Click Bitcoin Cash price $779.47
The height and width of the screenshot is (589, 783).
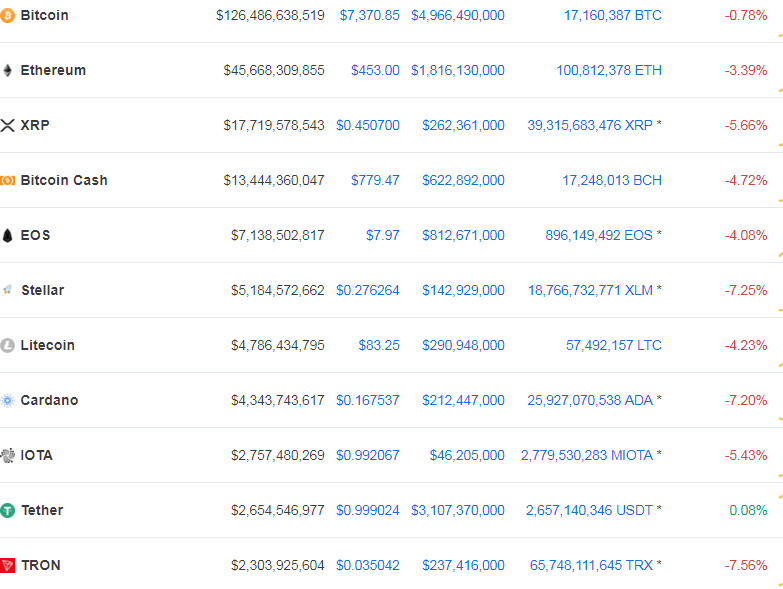point(375,180)
